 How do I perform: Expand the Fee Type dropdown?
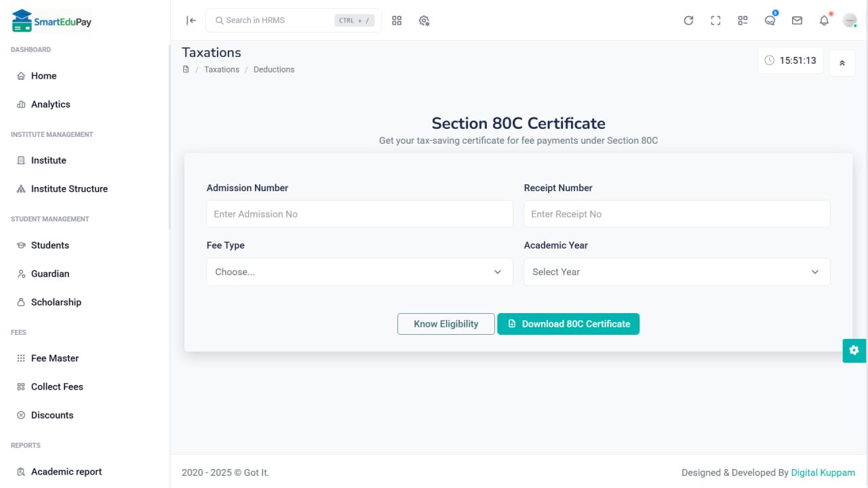pos(359,272)
